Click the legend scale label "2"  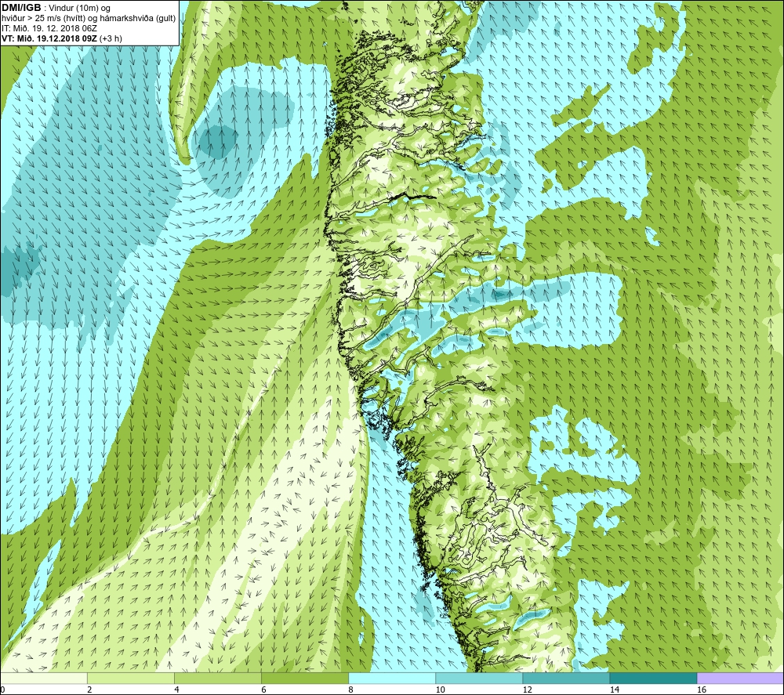click(x=90, y=690)
